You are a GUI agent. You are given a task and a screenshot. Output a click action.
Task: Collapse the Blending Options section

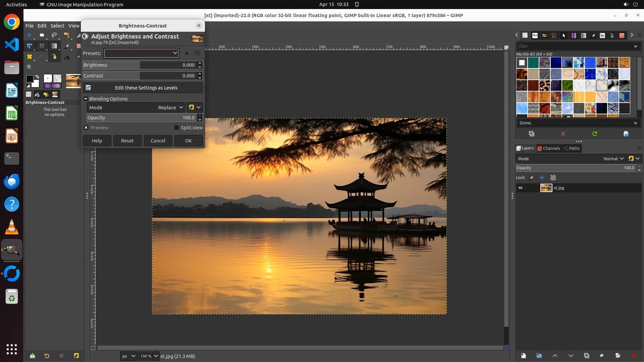pyautogui.click(x=86, y=99)
